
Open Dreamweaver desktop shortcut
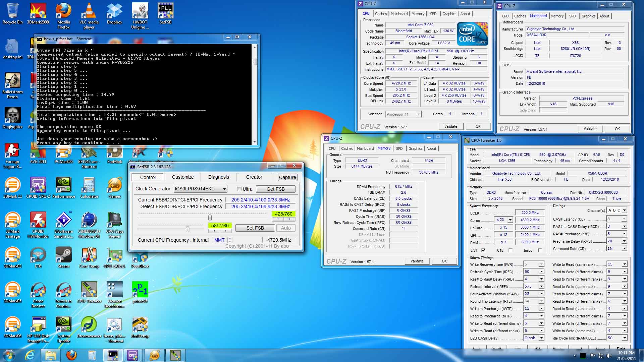coord(89,327)
